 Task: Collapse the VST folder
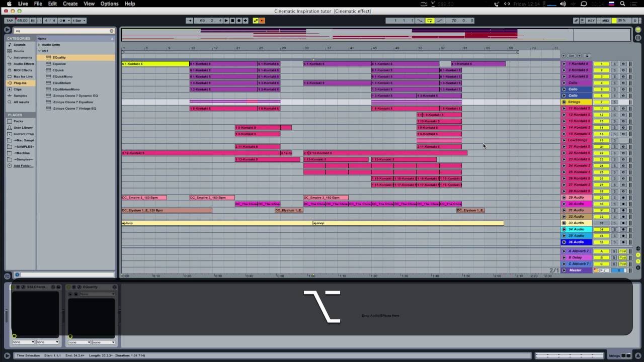[x=39, y=51]
